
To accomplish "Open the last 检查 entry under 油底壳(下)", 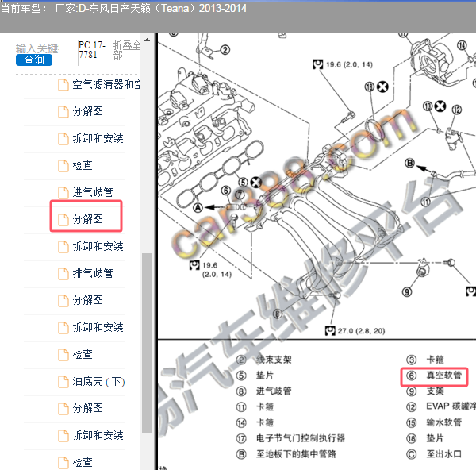I will (83, 462).
